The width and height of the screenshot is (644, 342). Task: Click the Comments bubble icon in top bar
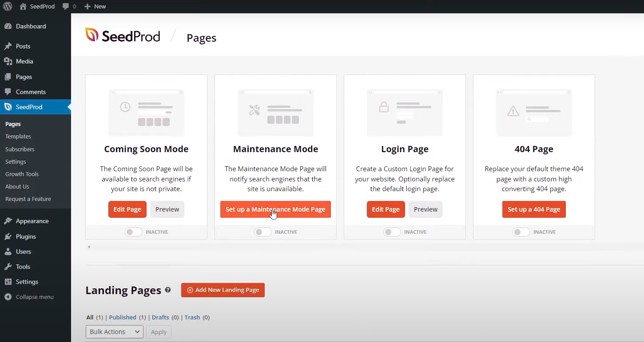point(66,6)
